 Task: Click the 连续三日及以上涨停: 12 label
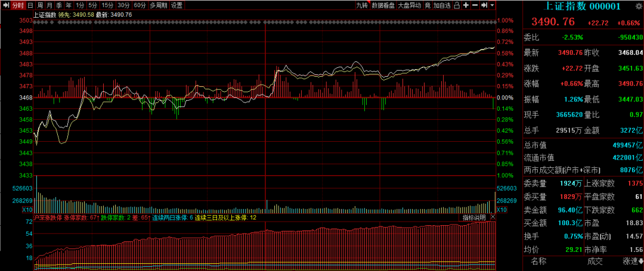[x=225, y=217]
